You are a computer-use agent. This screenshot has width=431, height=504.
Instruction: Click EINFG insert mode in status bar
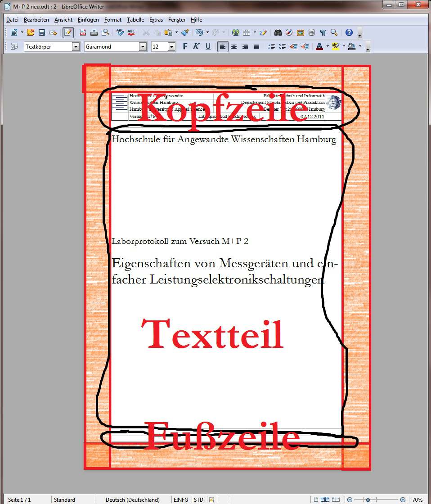point(181,499)
